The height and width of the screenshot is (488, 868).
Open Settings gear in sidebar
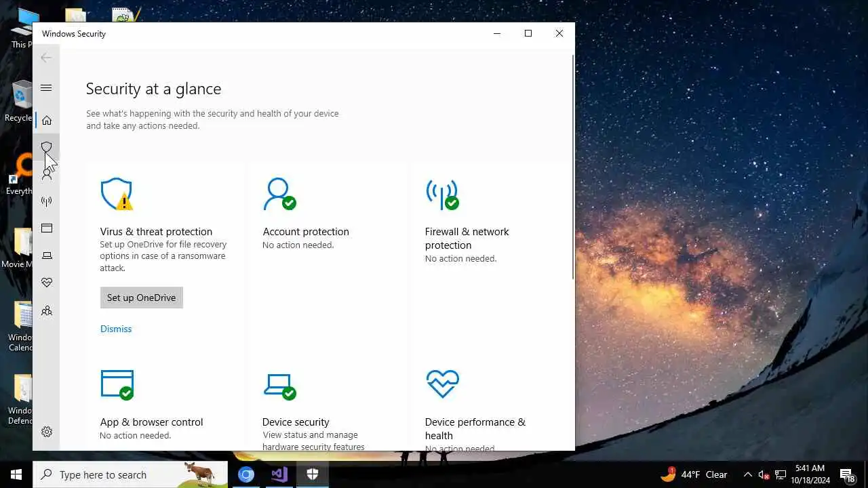(46, 432)
